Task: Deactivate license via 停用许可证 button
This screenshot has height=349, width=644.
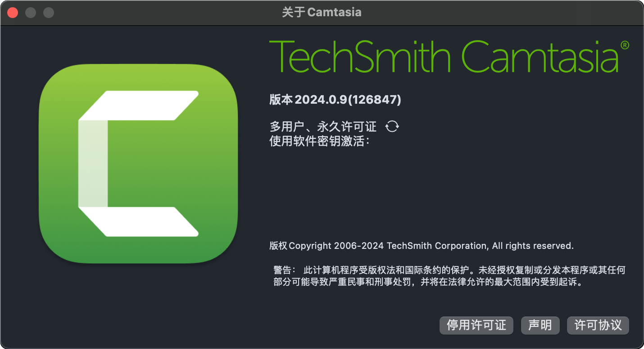Action: click(x=476, y=325)
